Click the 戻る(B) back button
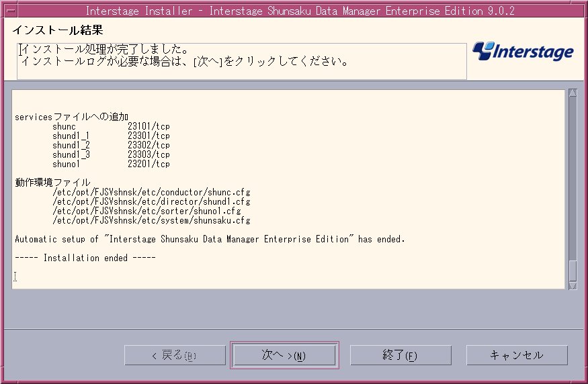 (175, 355)
